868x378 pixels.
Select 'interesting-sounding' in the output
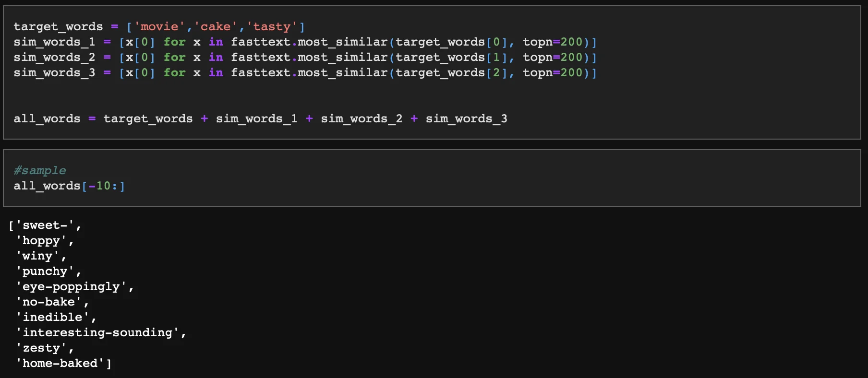coord(97,333)
